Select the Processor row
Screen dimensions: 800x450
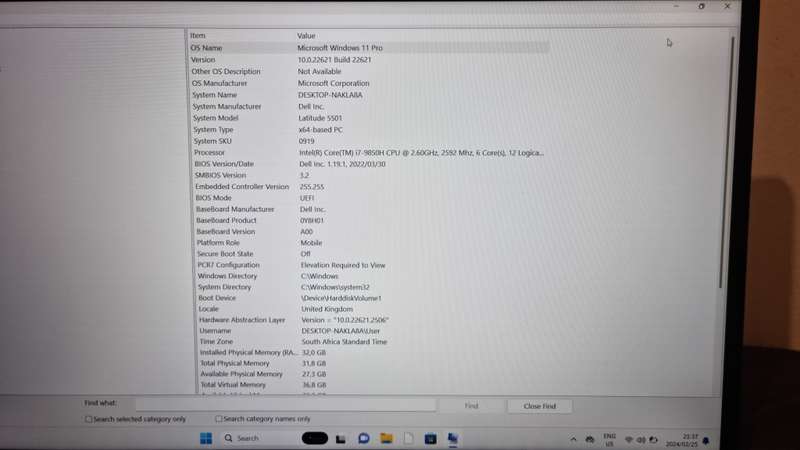372,153
